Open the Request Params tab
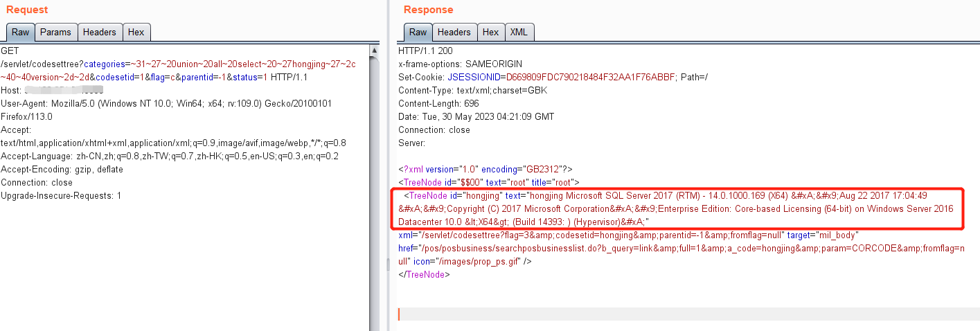This screenshot has height=331, width=980. tap(55, 32)
